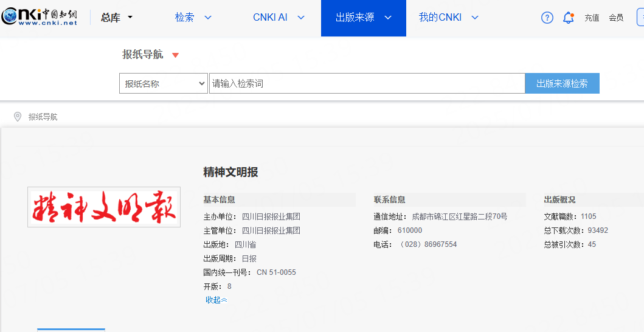644x332 pixels.
Task: Open the 出版来源 menu
Action: click(x=364, y=18)
